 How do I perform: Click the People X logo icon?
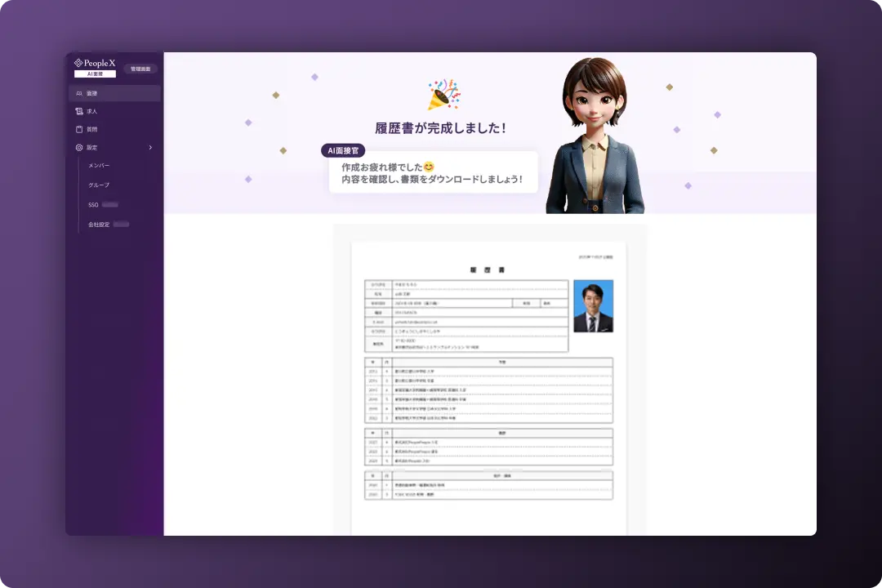[x=79, y=61]
